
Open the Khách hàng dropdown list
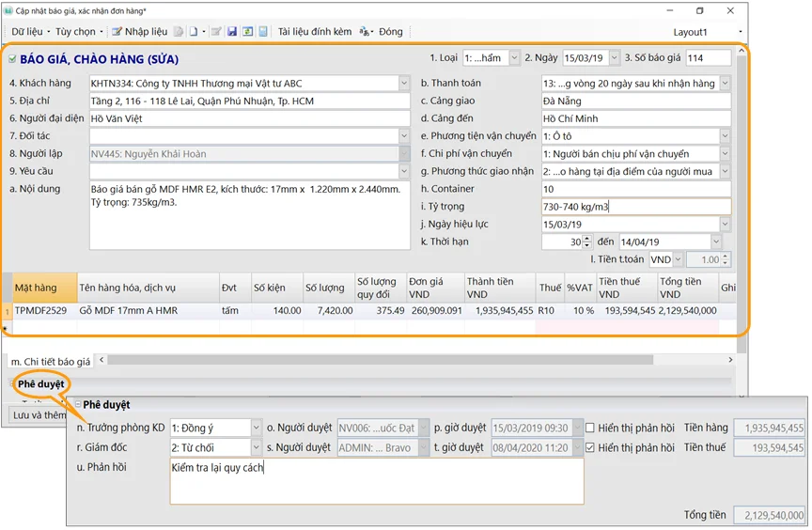[x=403, y=84]
